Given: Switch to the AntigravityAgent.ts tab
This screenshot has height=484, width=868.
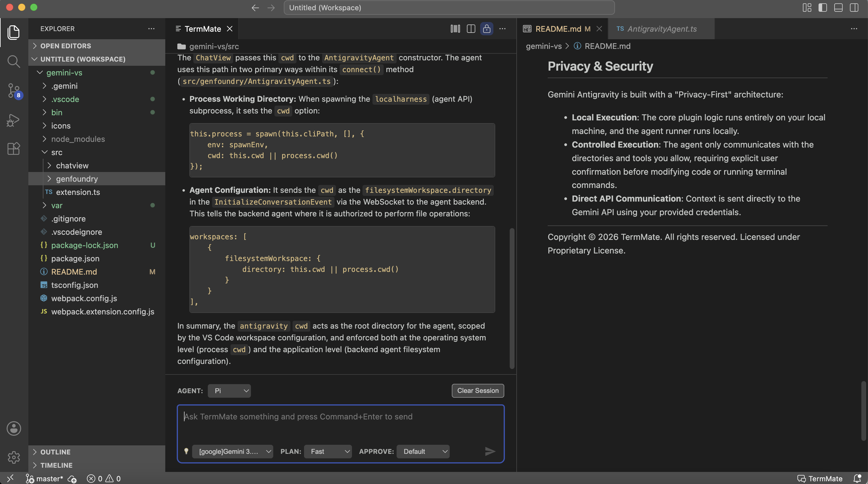Looking at the screenshot, I should [x=661, y=29].
